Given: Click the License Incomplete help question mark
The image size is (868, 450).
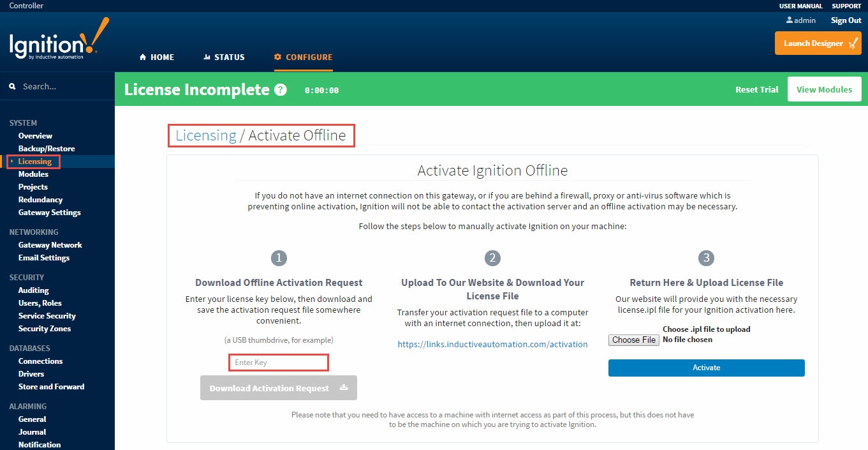Looking at the screenshot, I should click(280, 89).
